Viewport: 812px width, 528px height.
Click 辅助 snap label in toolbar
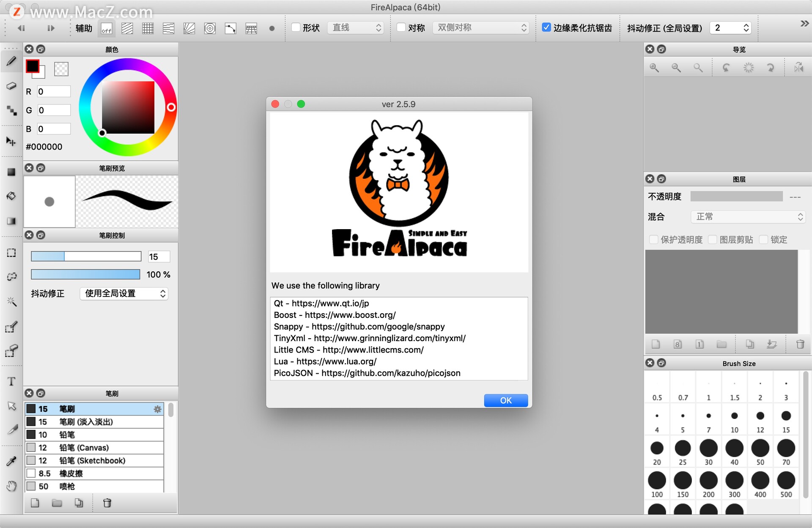84,28
